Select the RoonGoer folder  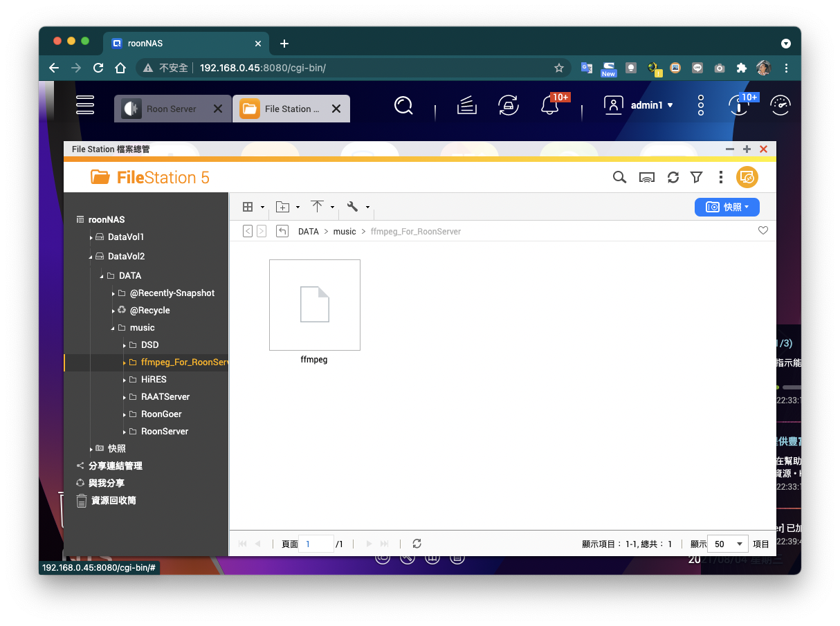[161, 414]
